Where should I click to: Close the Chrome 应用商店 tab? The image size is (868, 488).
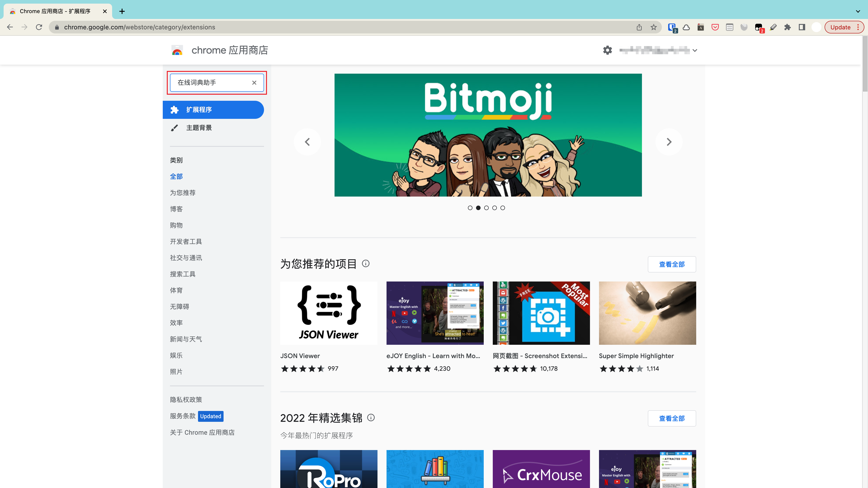point(105,12)
